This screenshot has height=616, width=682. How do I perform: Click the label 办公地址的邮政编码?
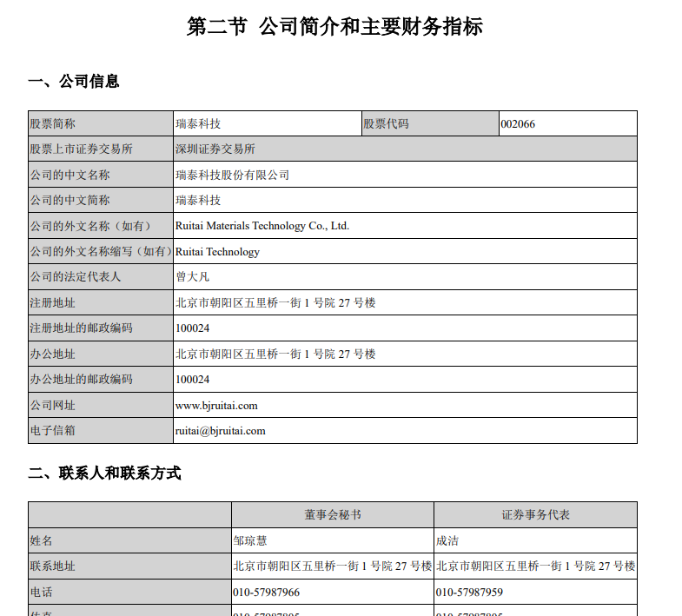pos(81,380)
